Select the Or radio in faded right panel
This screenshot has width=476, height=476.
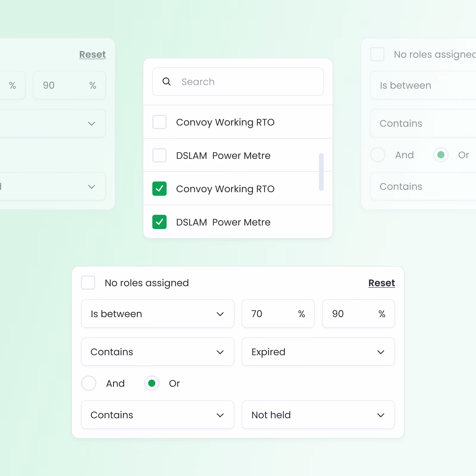point(441,155)
